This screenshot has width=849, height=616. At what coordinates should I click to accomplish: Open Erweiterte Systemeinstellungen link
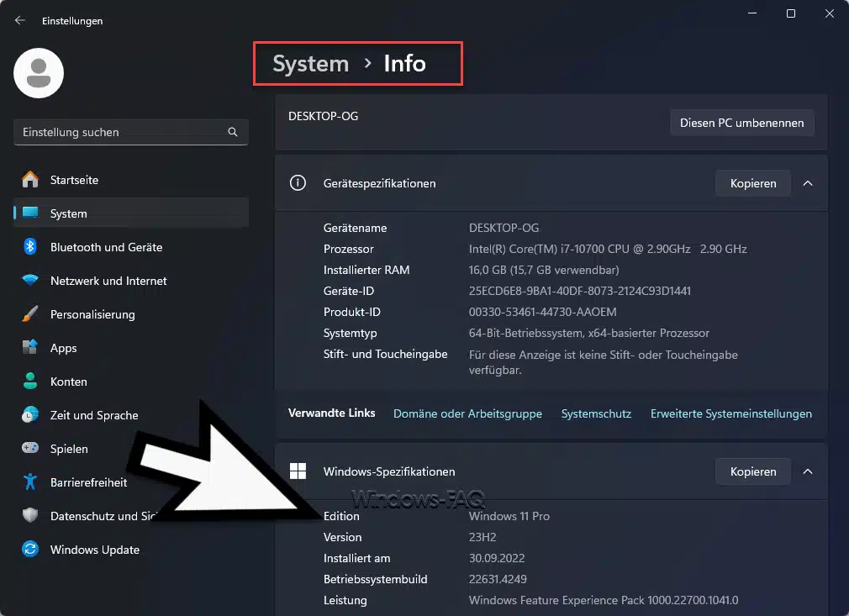click(730, 413)
